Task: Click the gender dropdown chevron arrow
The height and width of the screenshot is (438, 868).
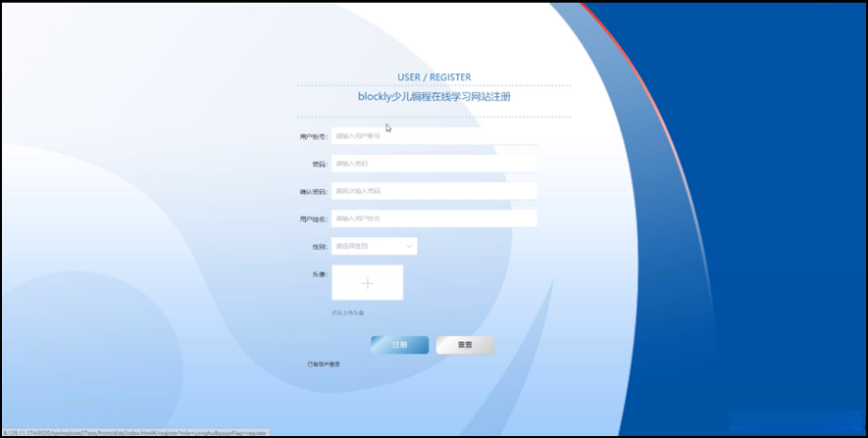Action: [409, 246]
